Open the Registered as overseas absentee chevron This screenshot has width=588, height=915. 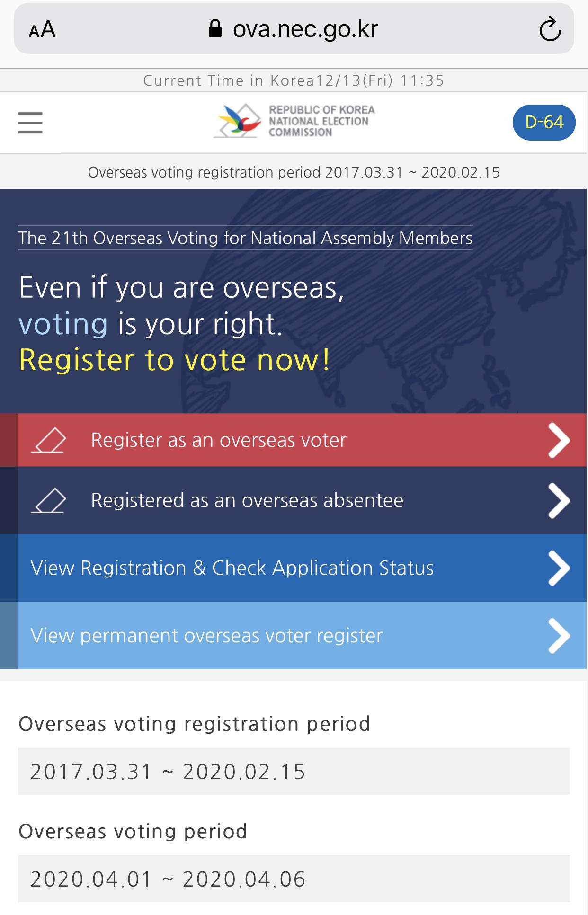pyautogui.click(x=559, y=500)
